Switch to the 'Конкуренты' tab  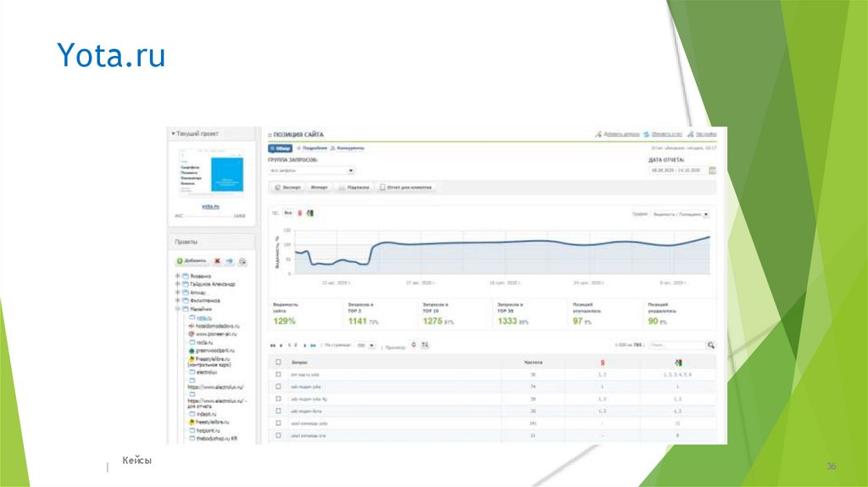point(347,148)
